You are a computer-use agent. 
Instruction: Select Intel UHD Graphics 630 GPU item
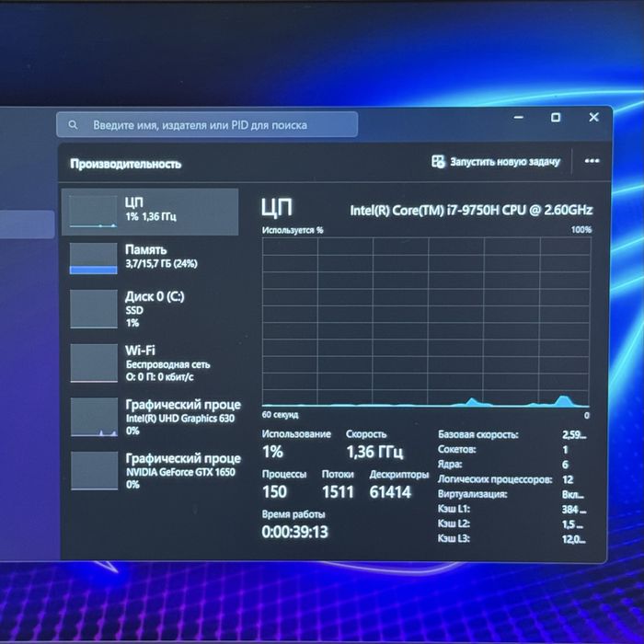(x=150, y=417)
